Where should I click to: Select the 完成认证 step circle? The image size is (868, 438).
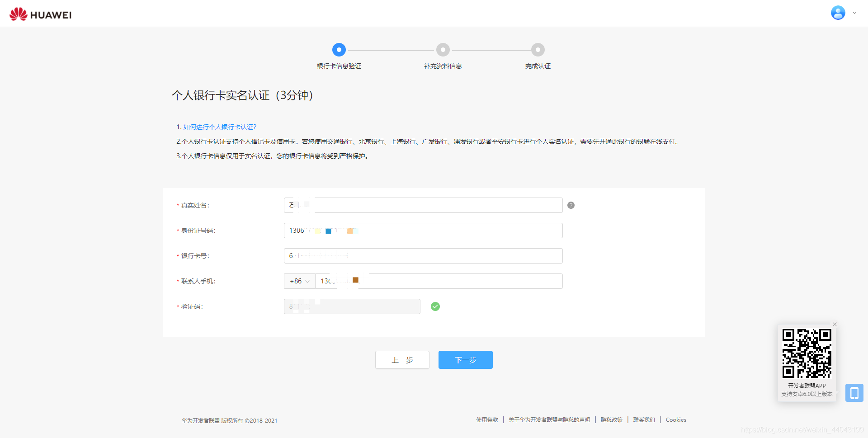point(538,50)
